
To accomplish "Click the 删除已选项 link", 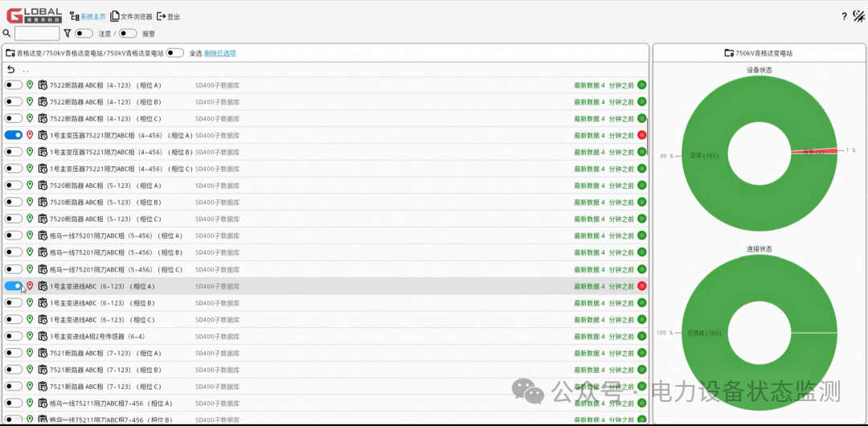I will point(220,53).
